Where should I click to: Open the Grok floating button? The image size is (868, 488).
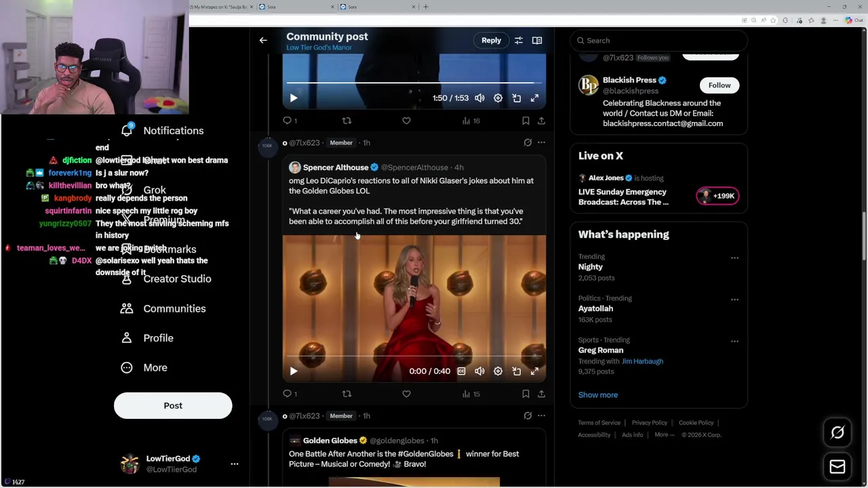[x=837, y=432]
